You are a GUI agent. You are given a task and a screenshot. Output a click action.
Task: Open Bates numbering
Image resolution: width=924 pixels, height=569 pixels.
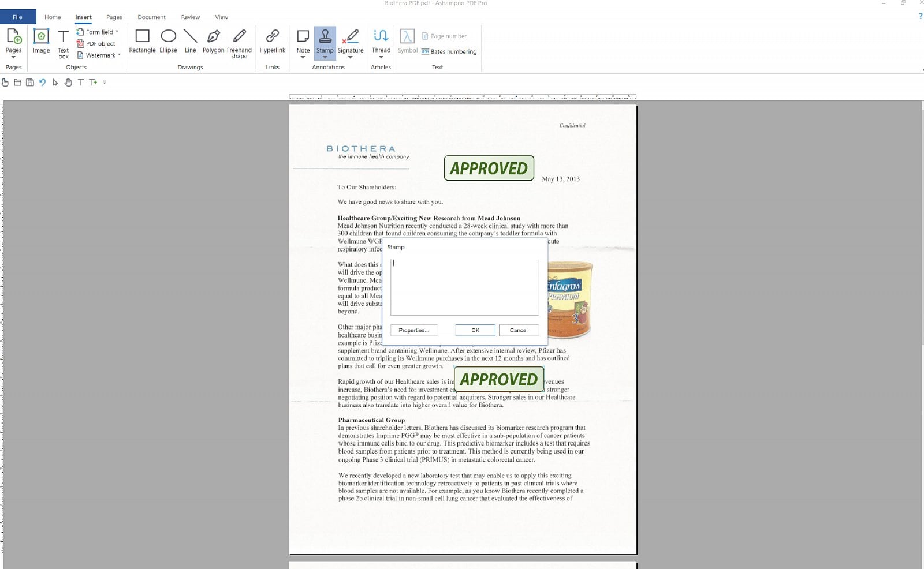pos(449,51)
